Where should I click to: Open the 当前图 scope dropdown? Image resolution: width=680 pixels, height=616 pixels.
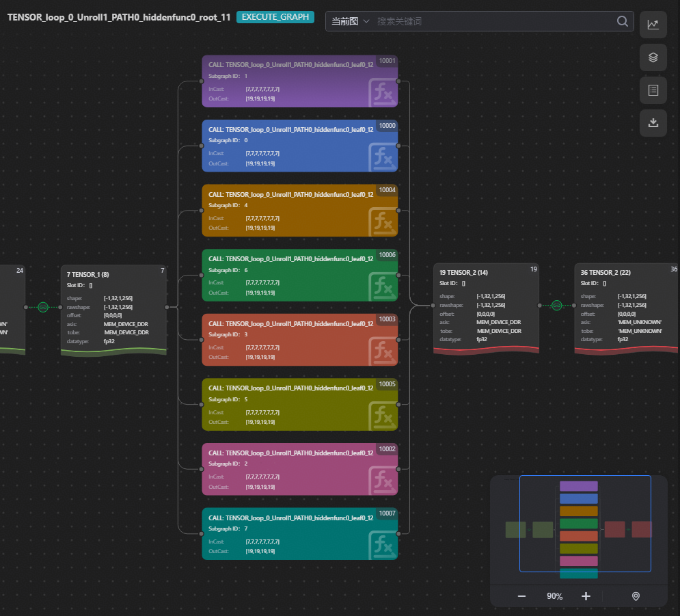350,21
